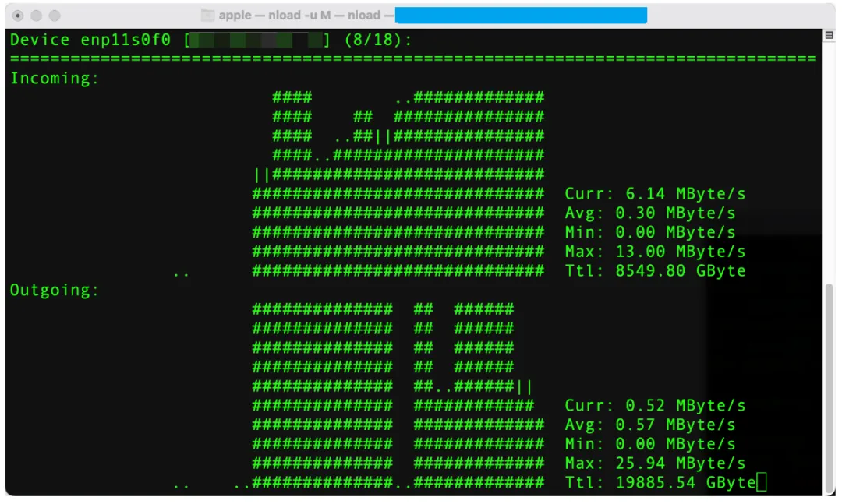Click the 'Incoming:' heading

pyautogui.click(x=55, y=79)
